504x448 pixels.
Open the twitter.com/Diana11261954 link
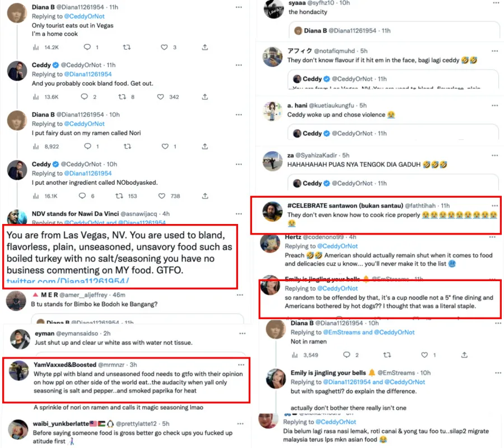[x=68, y=280]
